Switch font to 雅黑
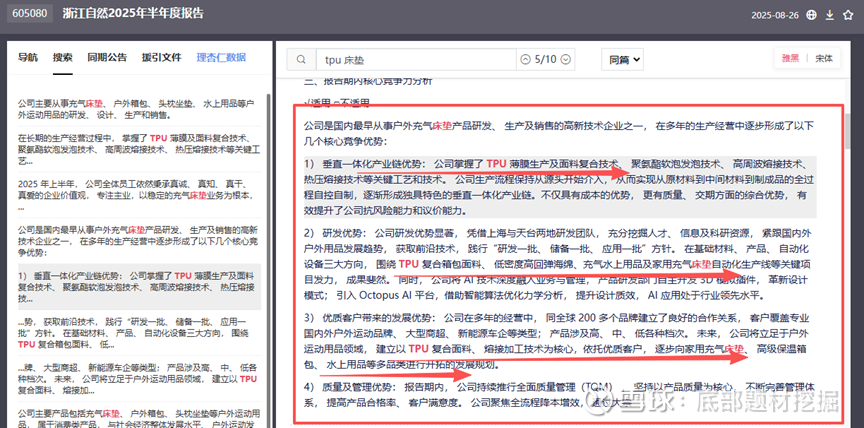 [x=790, y=59]
